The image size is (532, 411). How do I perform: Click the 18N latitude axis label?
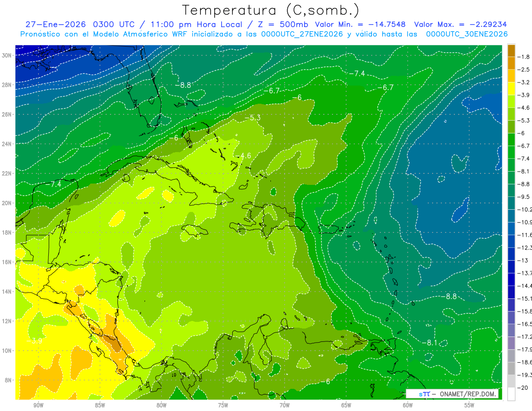[8, 232]
